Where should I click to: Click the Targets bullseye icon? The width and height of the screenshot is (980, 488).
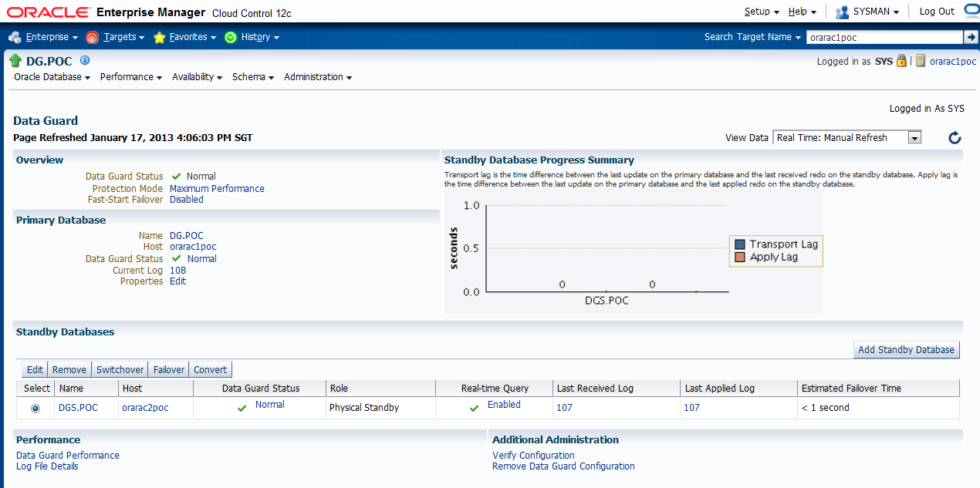(x=93, y=37)
